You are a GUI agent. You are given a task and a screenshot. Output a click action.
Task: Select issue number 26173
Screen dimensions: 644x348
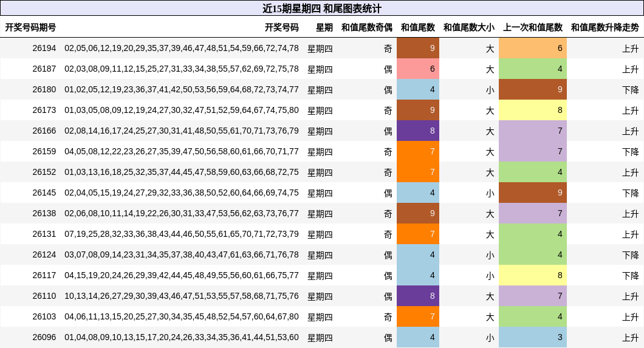click(44, 111)
